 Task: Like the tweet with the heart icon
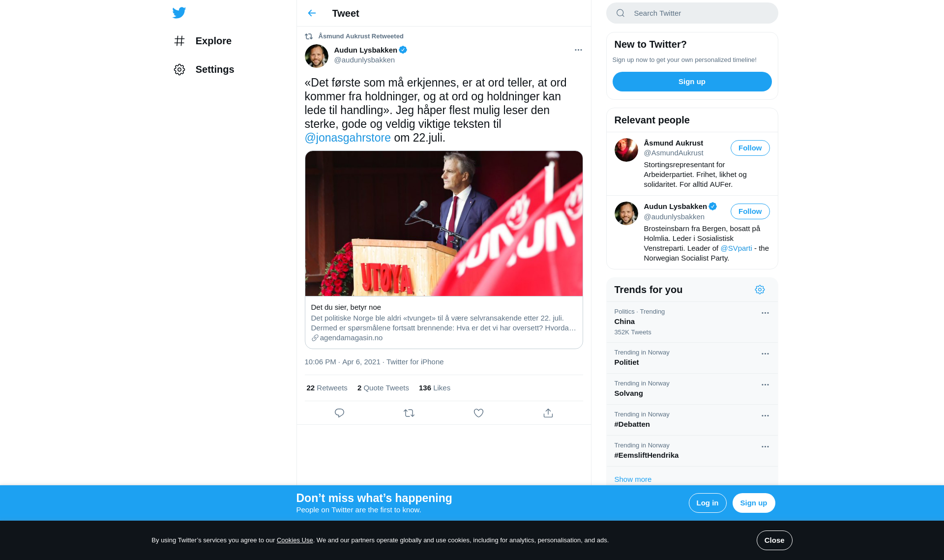(478, 413)
